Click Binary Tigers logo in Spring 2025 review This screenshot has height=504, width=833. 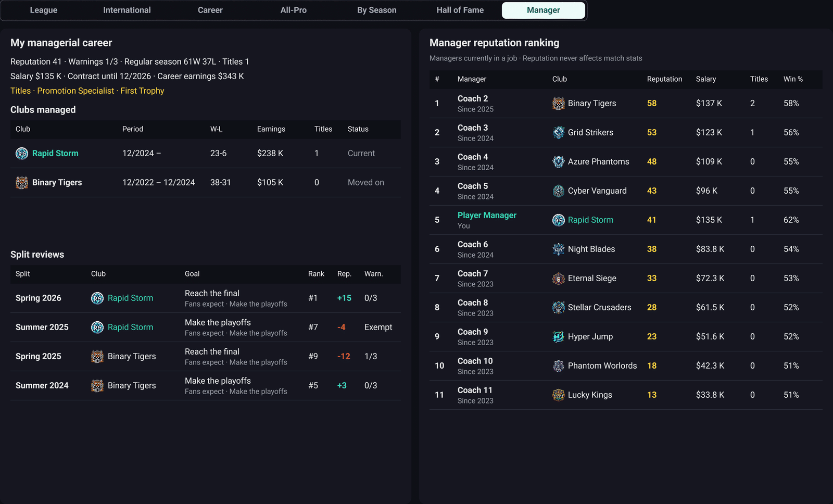point(97,356)
